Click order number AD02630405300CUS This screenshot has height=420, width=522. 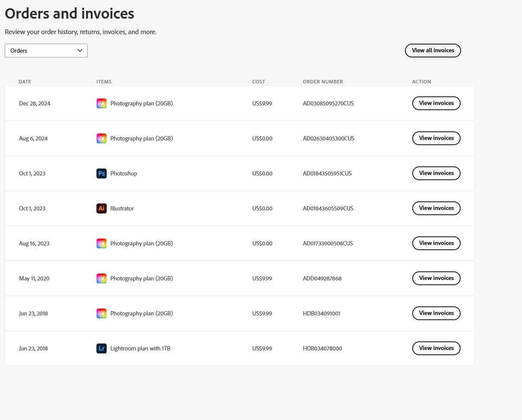click(328, 139)
